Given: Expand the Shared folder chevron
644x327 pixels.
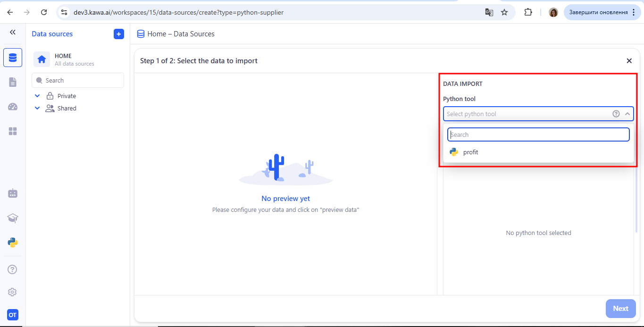Looking at the screenshot, I should pyautogui.click(x=38, y=108).
